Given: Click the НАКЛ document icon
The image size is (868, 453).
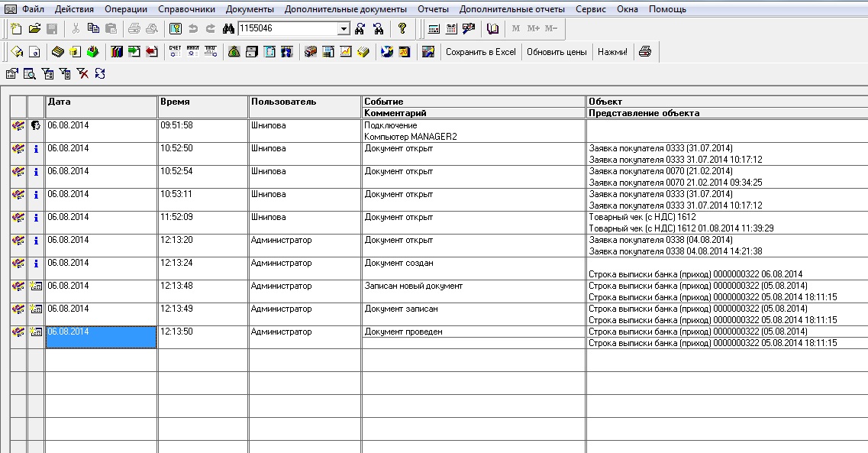Looking at the screenshot, I should pyautogui.click(x=192, y=51).
